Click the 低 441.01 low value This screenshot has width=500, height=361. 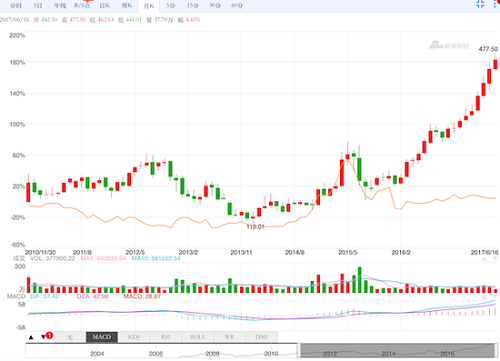[130, 20]
